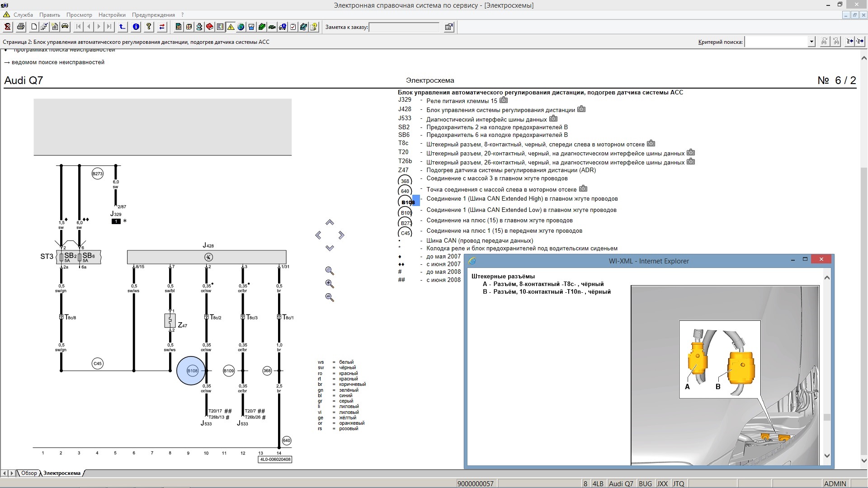Open the Предупреждения menu
The height and width of the screenshot is (488, 868).
pos(153,15)
